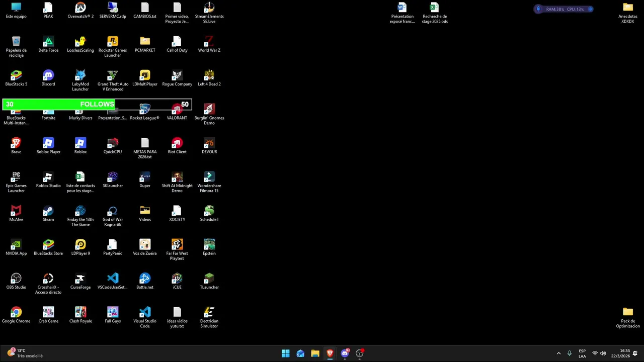Open the Papelera de reciclaje icon
The height and width of the screenshot is (362, 644).
[16, 47]
